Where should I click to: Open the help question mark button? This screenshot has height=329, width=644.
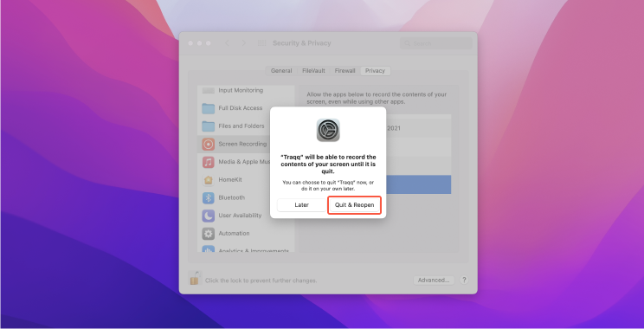[464, 281]
